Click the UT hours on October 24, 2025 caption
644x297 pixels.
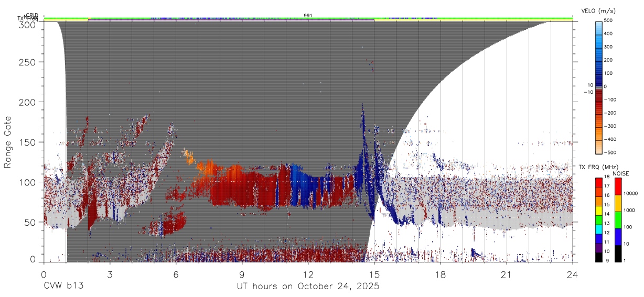[308, 287]
